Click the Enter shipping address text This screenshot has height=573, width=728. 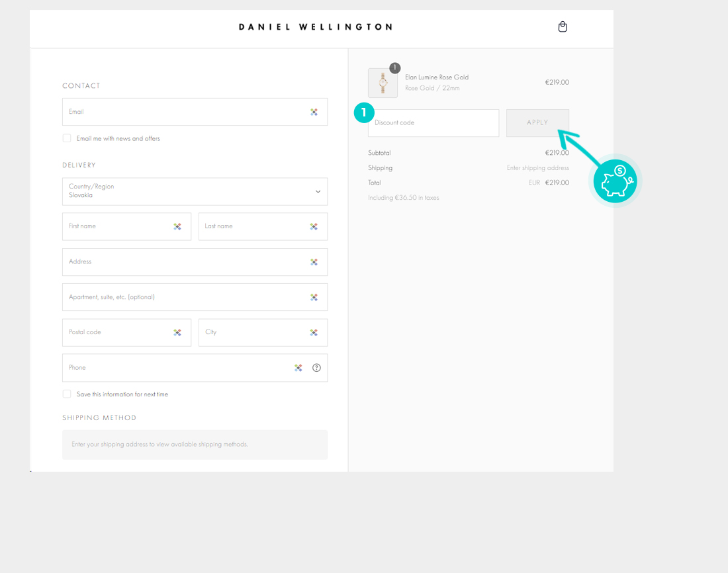point(537,168)
